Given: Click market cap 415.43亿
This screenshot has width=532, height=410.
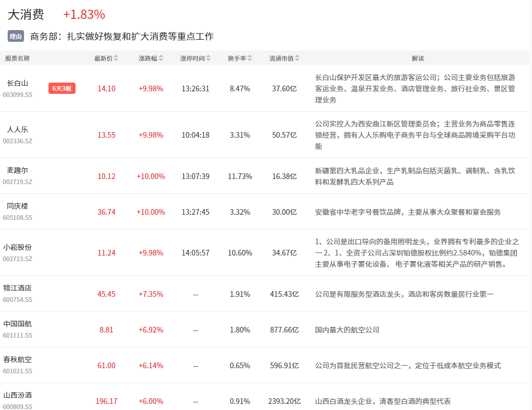Looking at the screenshot, I should [284, 294].
